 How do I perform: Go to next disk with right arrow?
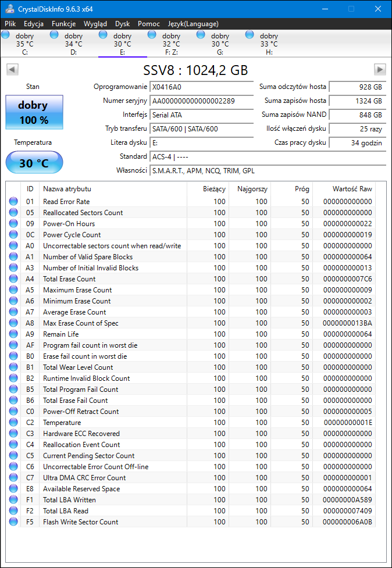(380, 70)
